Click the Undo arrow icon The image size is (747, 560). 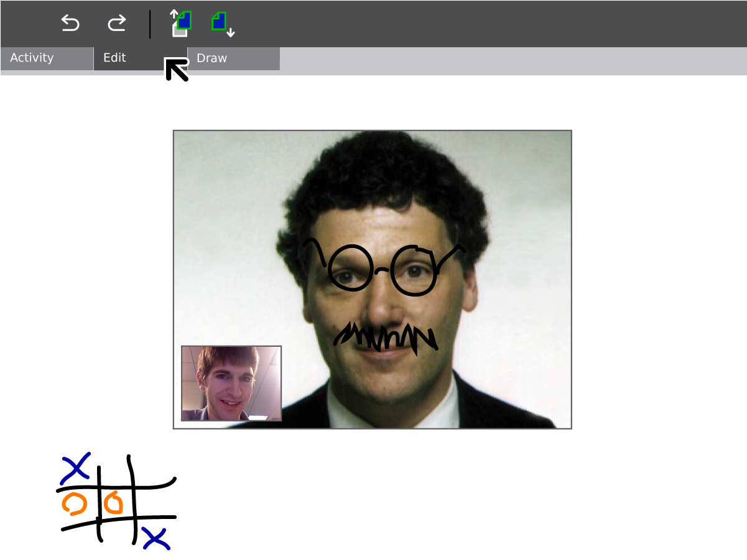[70, 24]
